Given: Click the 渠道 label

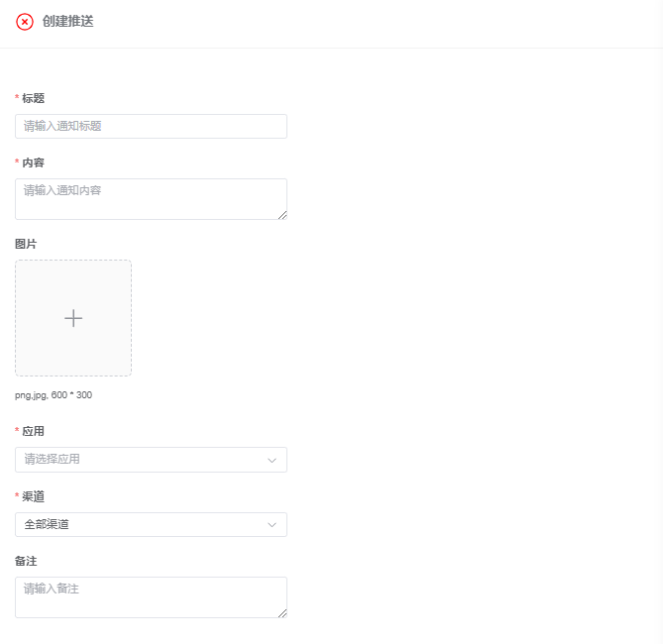Looking at the screenshot, I should point(33,496).
